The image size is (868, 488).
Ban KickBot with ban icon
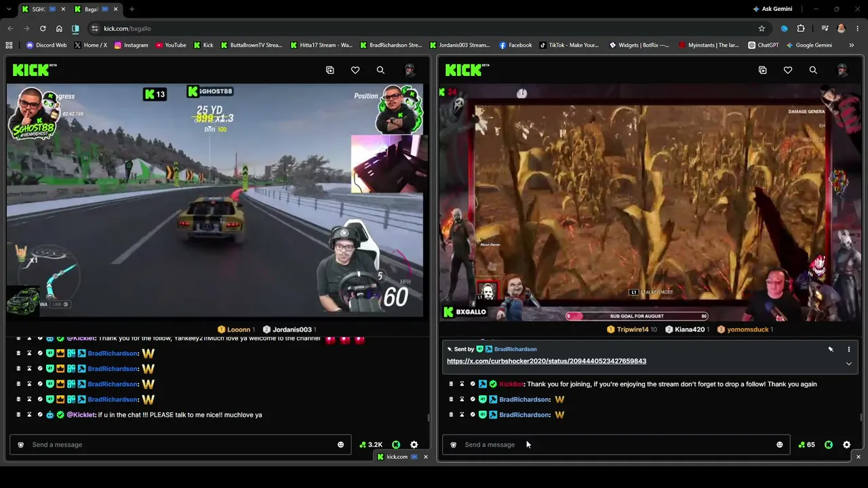pos(473,384)
